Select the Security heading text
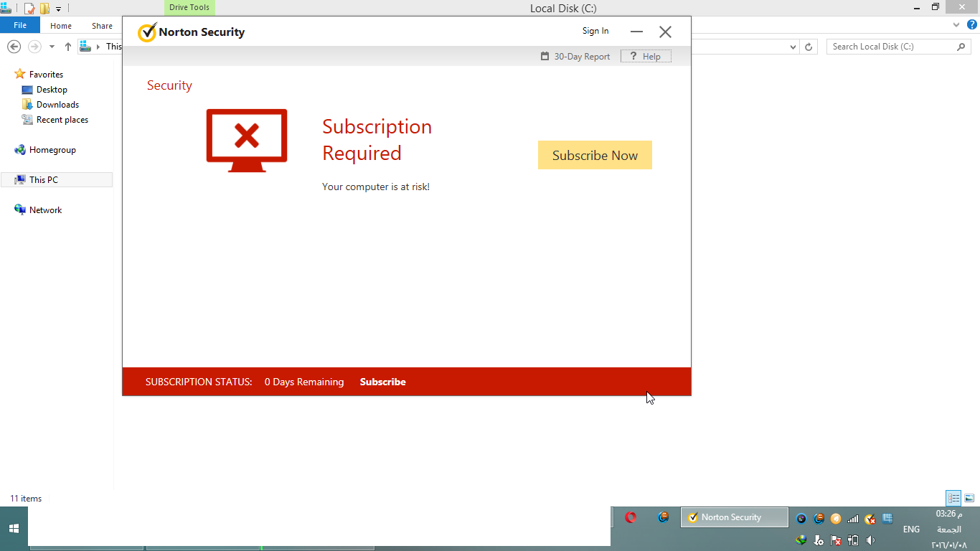 (x=169, y=85)
